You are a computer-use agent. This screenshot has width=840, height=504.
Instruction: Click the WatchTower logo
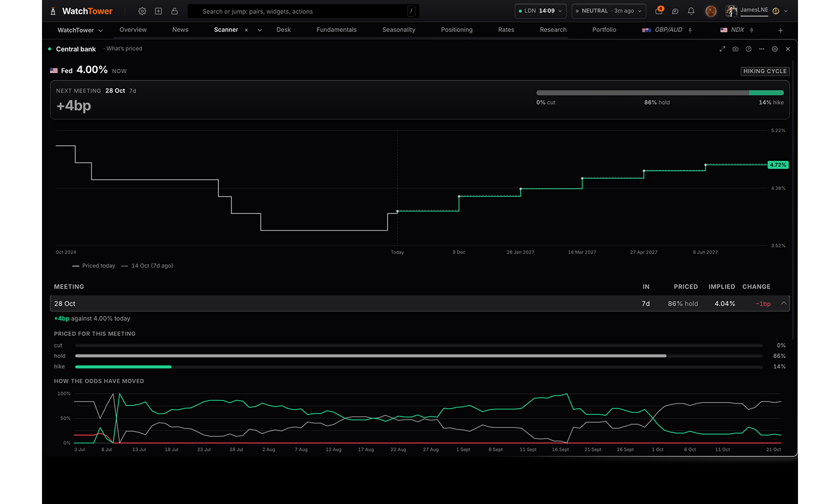pos(81,11)
